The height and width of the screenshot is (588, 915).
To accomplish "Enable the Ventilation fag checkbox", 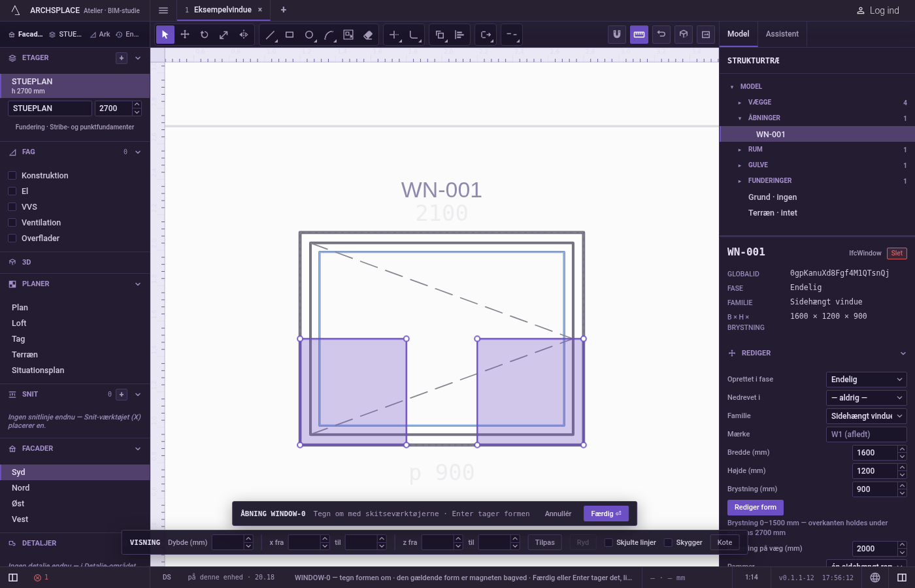I will pyautogui.click(x=12, y=223).
